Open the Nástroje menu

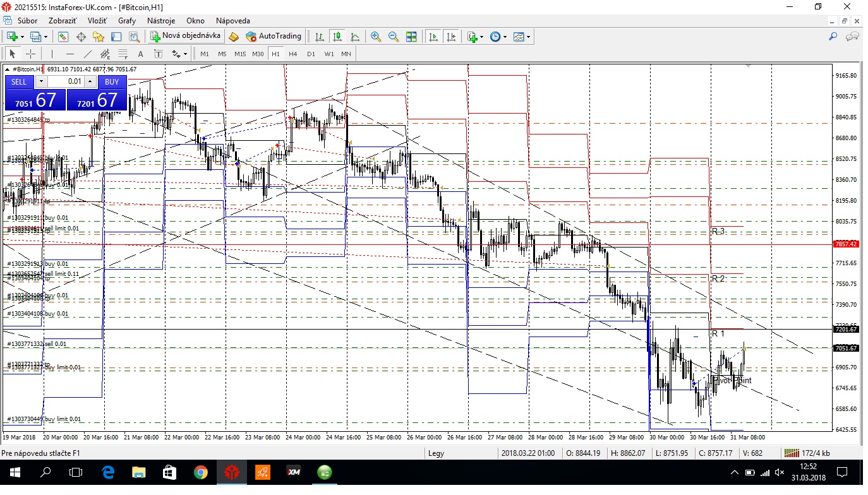(161, 21)
